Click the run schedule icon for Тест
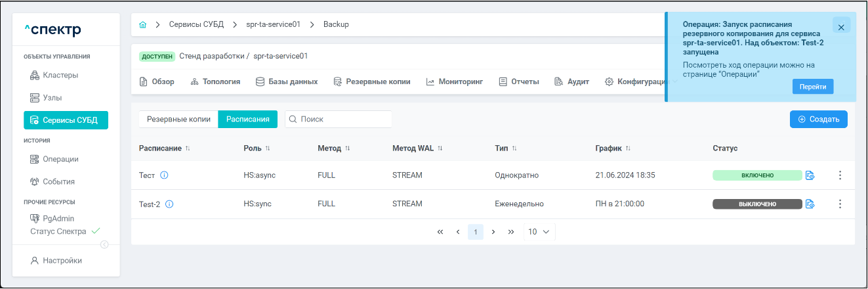This screenshot has height=289, width=868. click(810, 175)
